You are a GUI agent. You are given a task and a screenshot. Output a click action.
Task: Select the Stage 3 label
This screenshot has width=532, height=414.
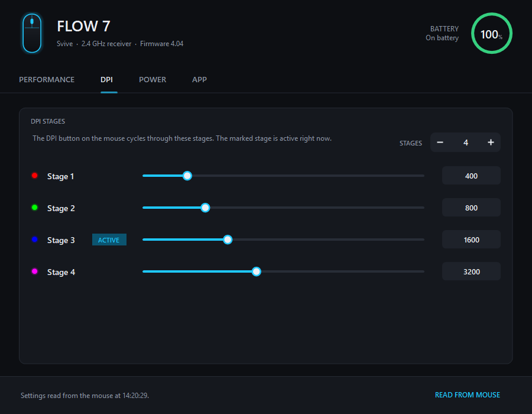click(61, 240)
